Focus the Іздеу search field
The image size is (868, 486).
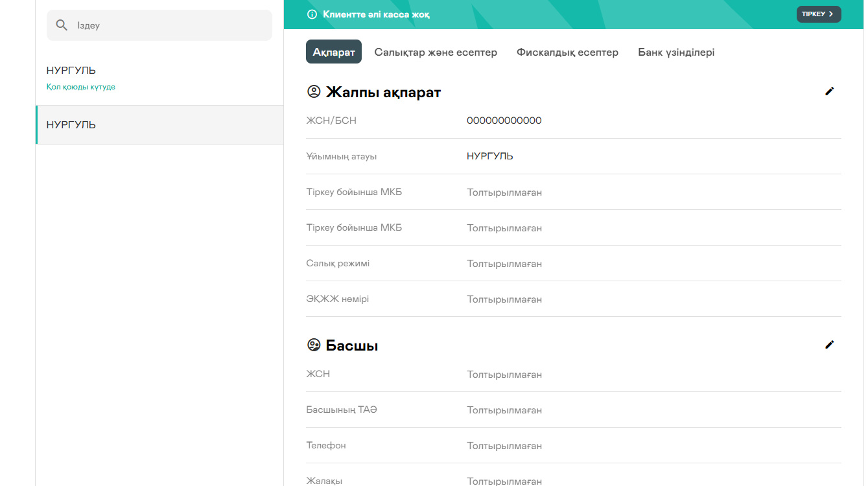coord(159,25)
